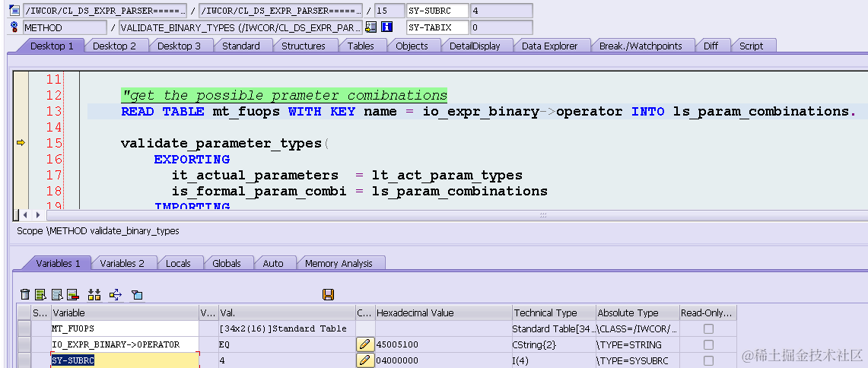
Task: Click pencil edit icon for SY-SUBRC row
Action: [364, 361]
